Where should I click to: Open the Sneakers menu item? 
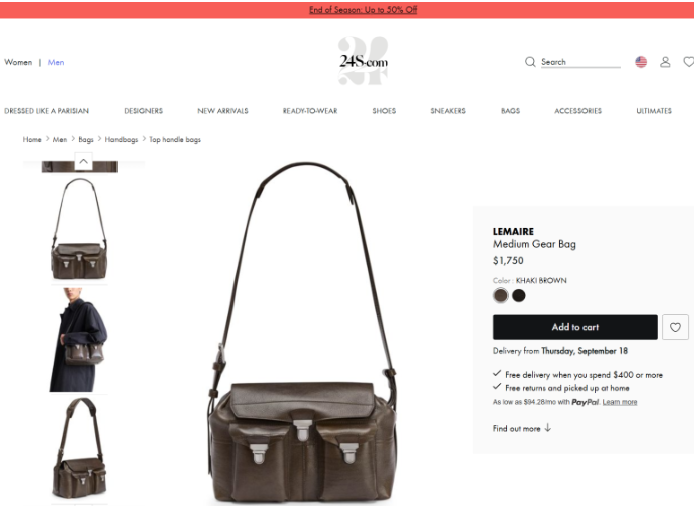pyautogui.click(x=448, y=111)
